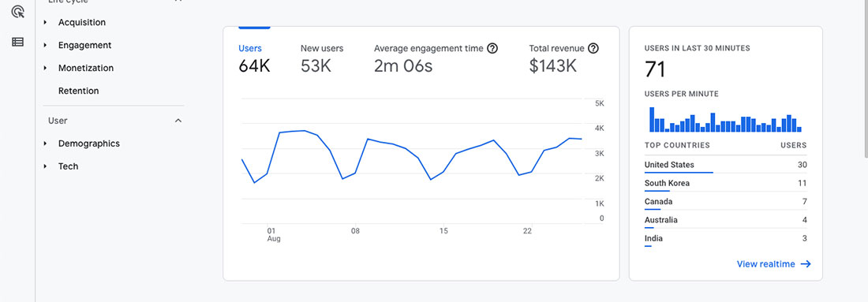868x302 pixels.
Task: Open Tech in the sidebar
Action: 68,166
